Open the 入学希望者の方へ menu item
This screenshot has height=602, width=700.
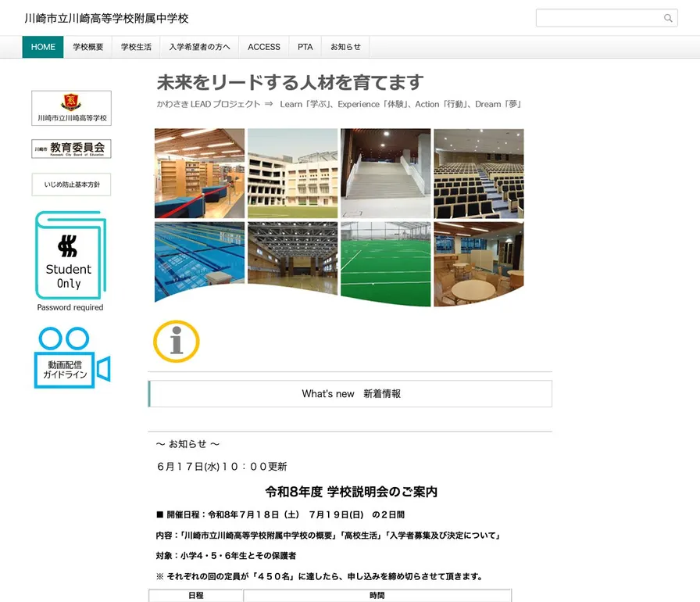tap(199, 47)
